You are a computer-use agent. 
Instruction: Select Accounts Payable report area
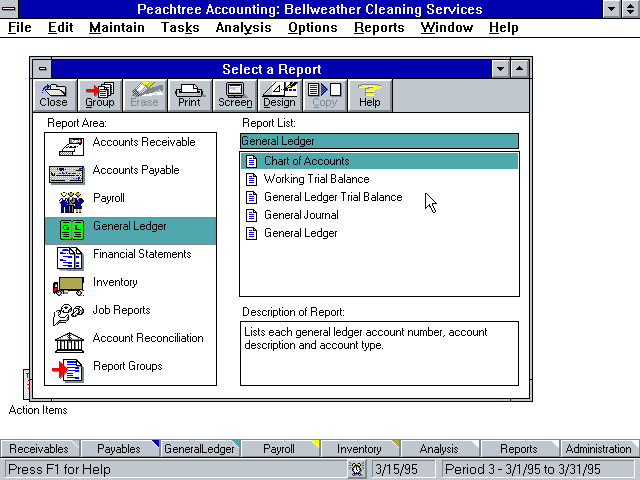(x=130, y=174)
